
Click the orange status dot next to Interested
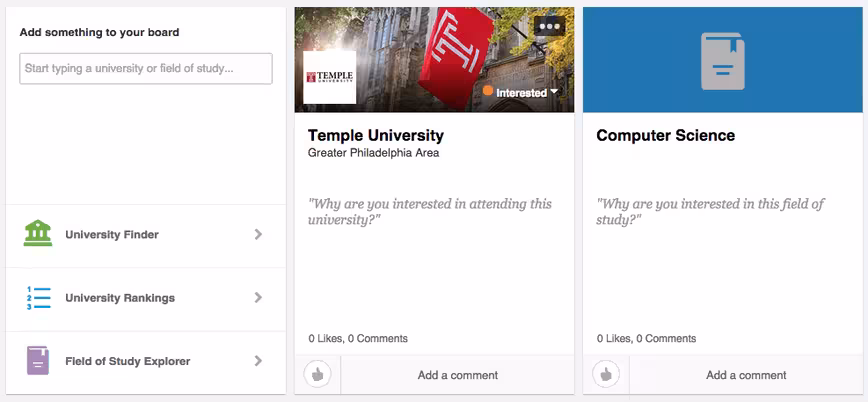click(488, 91)
